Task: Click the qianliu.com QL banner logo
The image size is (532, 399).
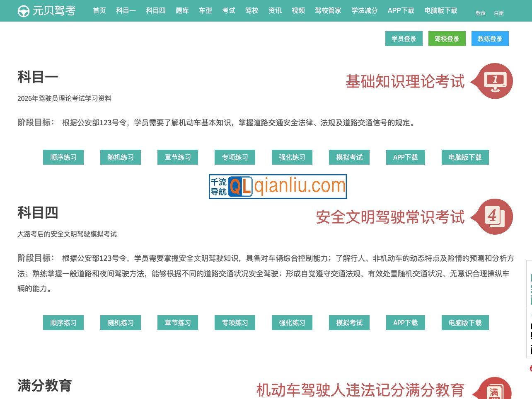Action: (x=278, y=187)
